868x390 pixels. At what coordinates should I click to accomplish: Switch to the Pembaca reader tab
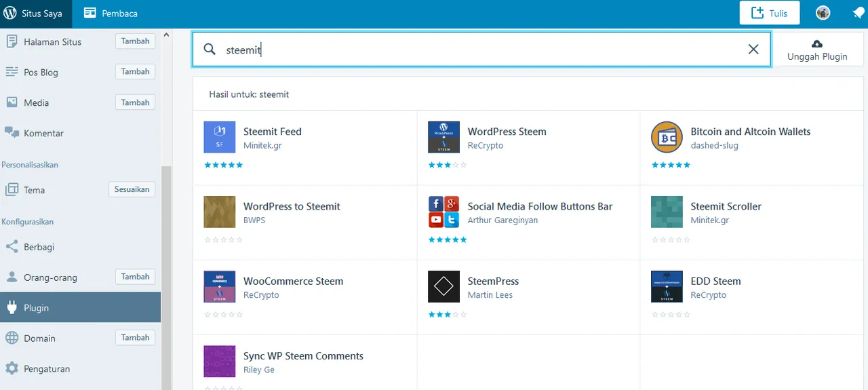[x=111, y=13]
